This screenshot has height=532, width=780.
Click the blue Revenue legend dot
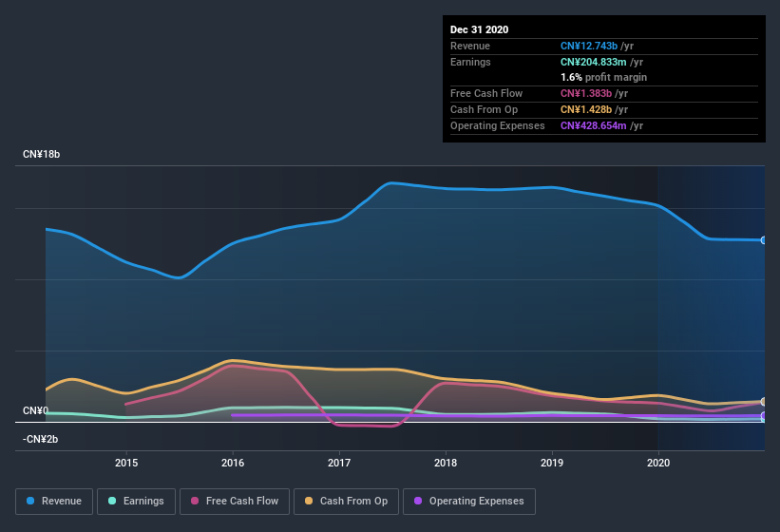click(31, 501)
